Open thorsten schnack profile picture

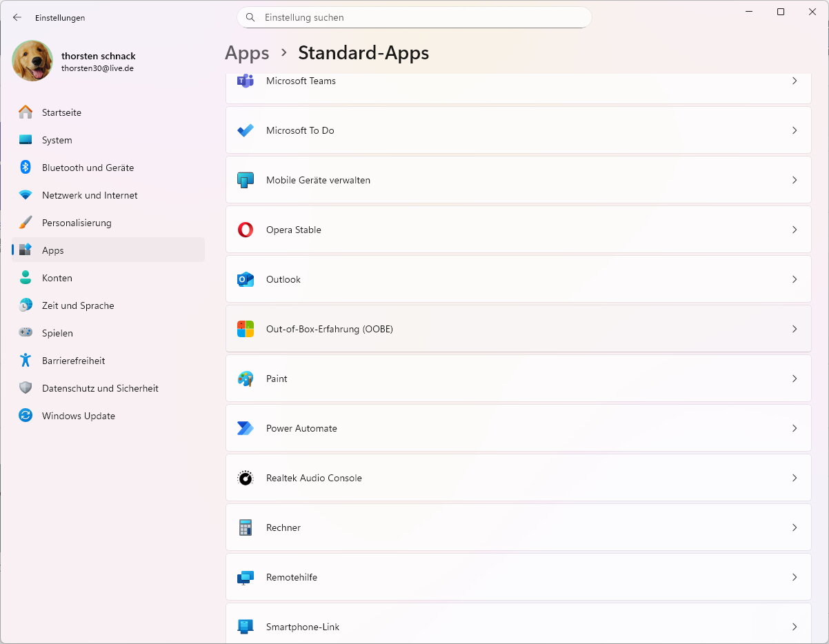pos(32,61)
